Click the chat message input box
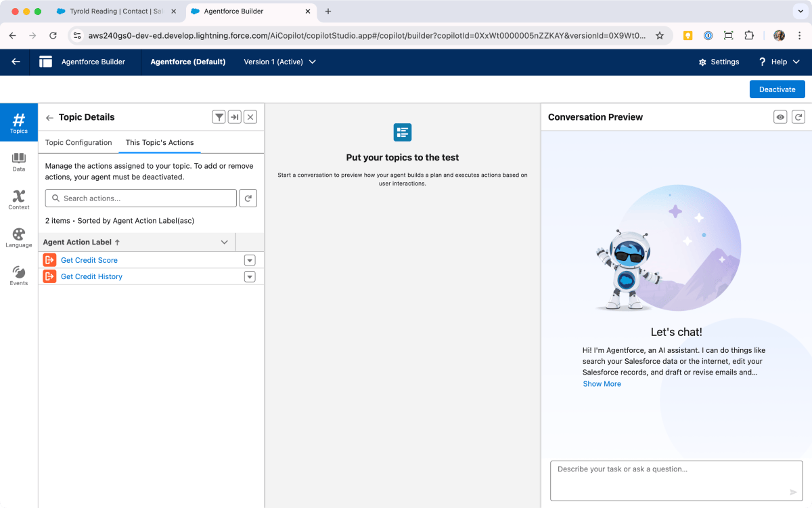This screenshot has height=508, width=812. click(677, 480)
